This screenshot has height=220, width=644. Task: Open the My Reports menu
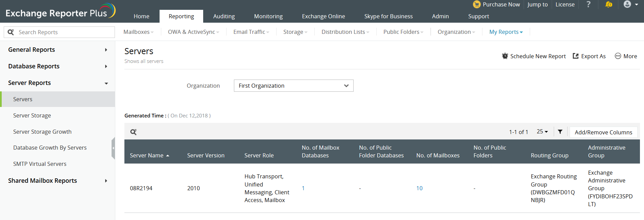506,32
